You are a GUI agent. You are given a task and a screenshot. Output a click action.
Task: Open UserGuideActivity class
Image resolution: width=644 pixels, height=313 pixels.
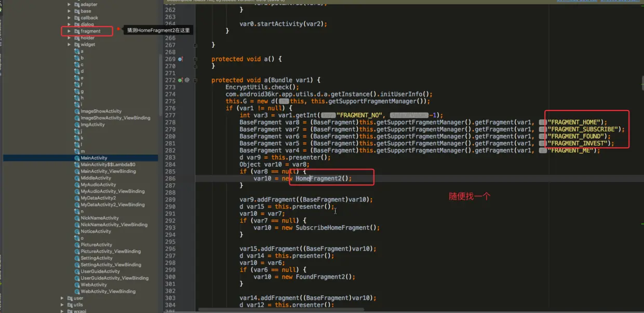coord(100,271)
